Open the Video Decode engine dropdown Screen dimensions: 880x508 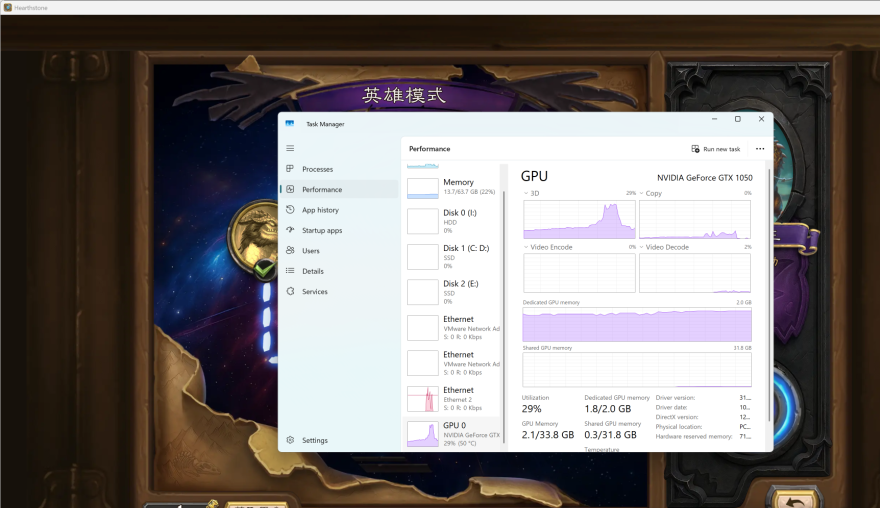pyautogui.click(x=642, y=247)
